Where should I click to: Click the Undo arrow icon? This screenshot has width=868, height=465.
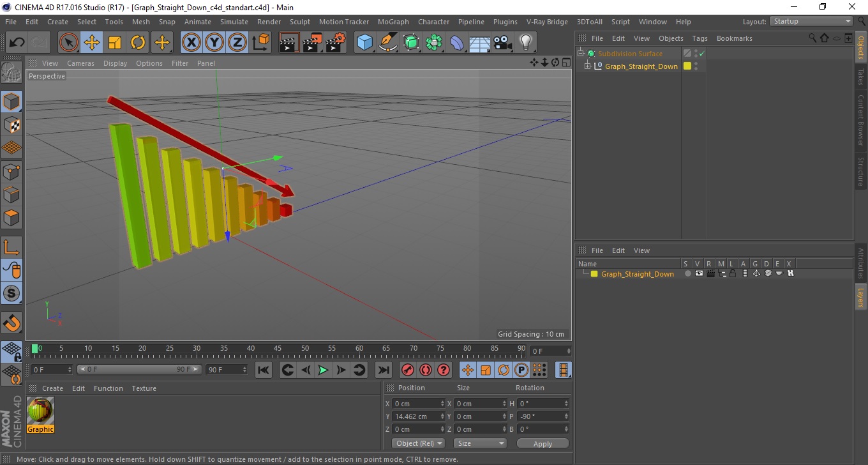(17, 43)
